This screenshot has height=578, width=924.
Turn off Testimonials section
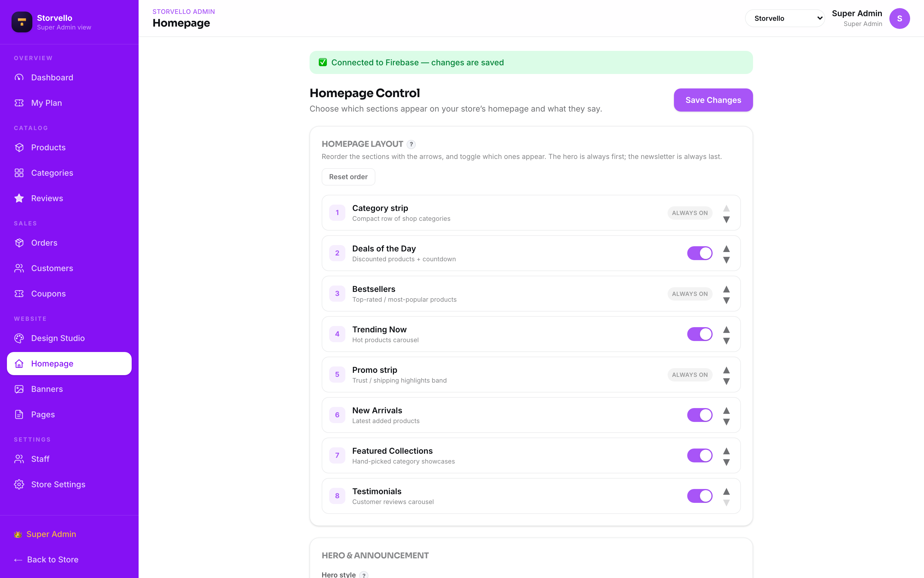click(x=699, y=496)
